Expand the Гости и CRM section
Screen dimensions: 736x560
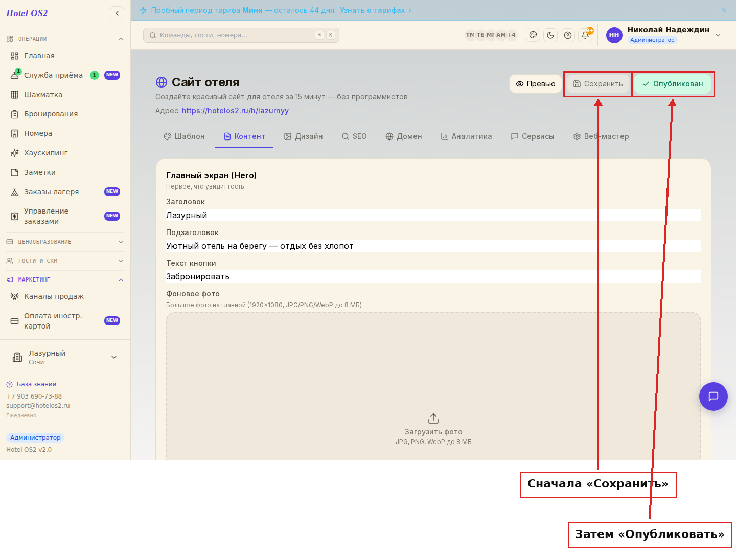[65, 261]
